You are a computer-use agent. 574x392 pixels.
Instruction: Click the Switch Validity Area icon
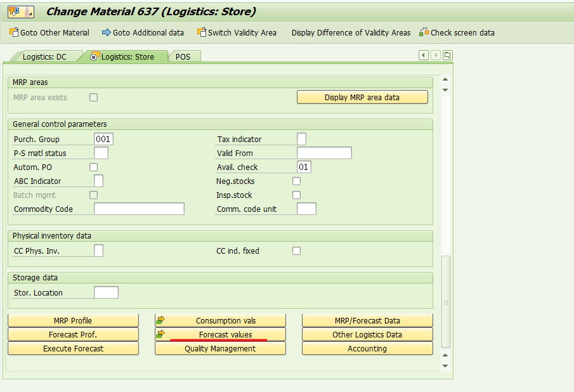(202, 32)
